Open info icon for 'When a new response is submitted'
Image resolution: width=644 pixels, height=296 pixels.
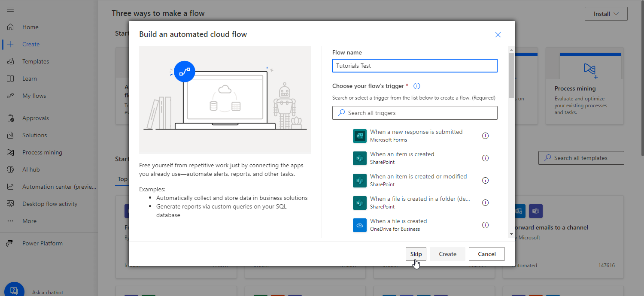point(485,136)
